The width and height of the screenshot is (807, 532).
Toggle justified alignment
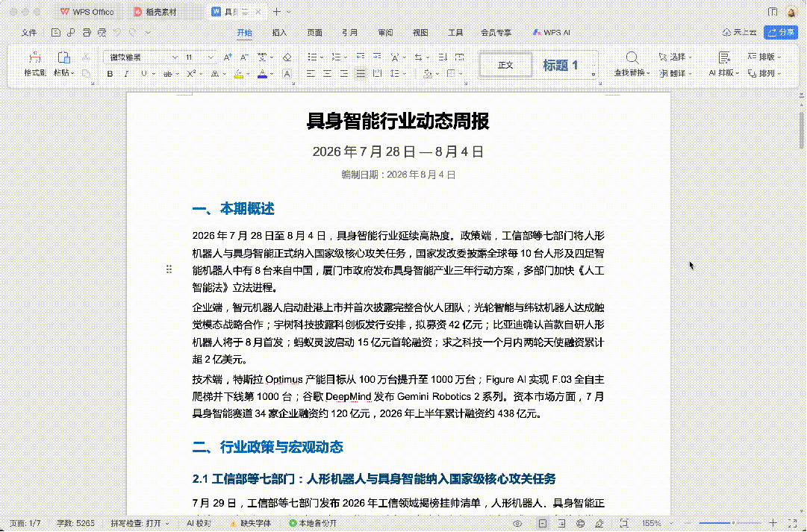pyautogui.click(x=361, y=74)
